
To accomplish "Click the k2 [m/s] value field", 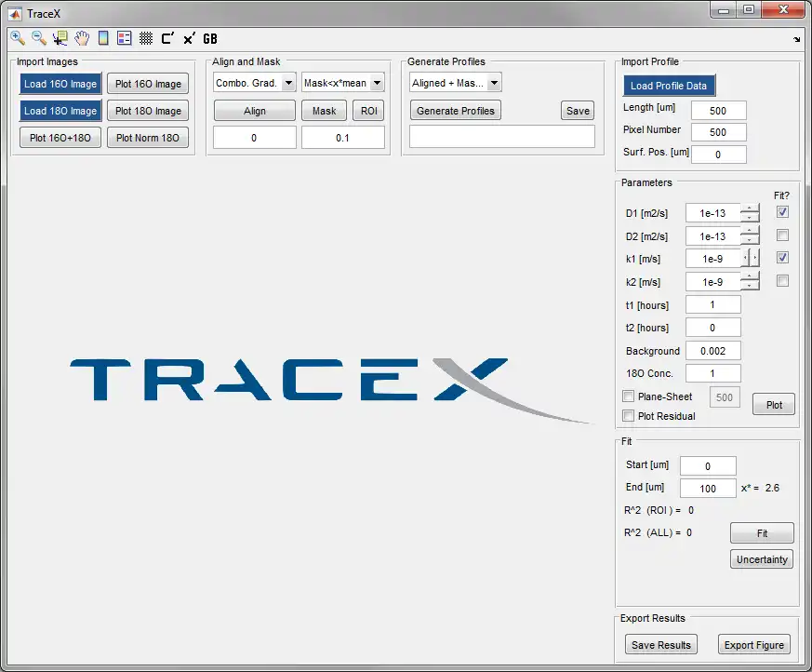I will coord(713,282).
